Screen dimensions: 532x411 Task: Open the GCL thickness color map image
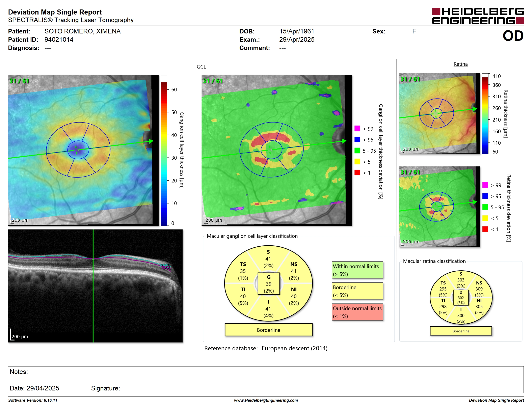(x=83, y=150)
